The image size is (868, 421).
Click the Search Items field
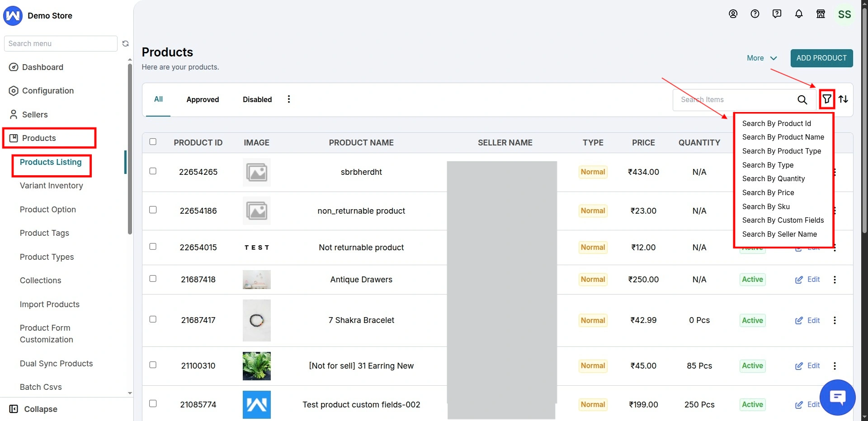pyautogui.click(x=735, y=100)
